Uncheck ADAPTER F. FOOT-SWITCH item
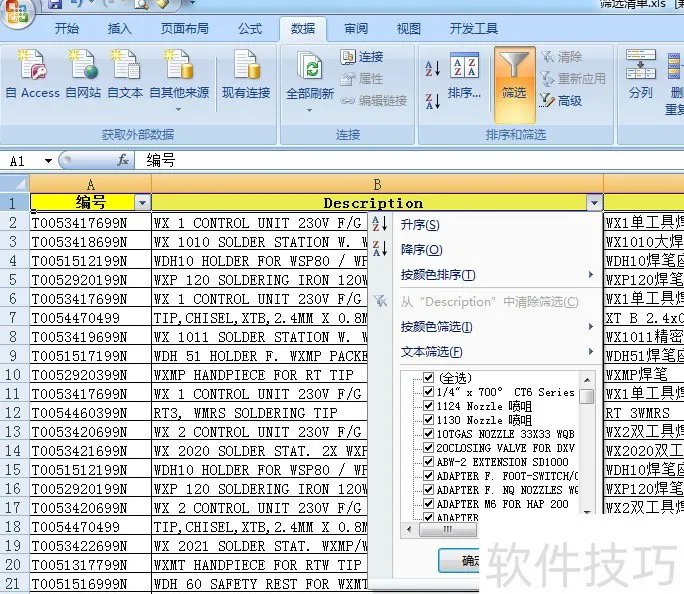 click(x=428, y=475)
